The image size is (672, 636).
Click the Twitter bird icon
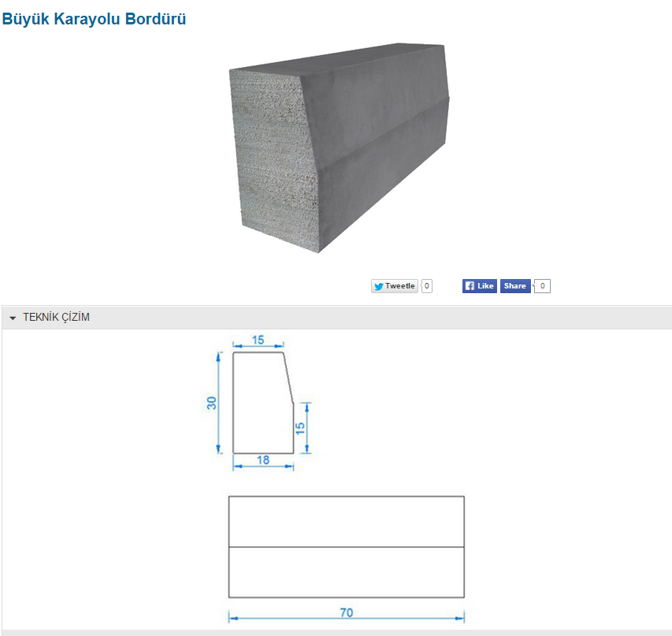click(378, 287)
